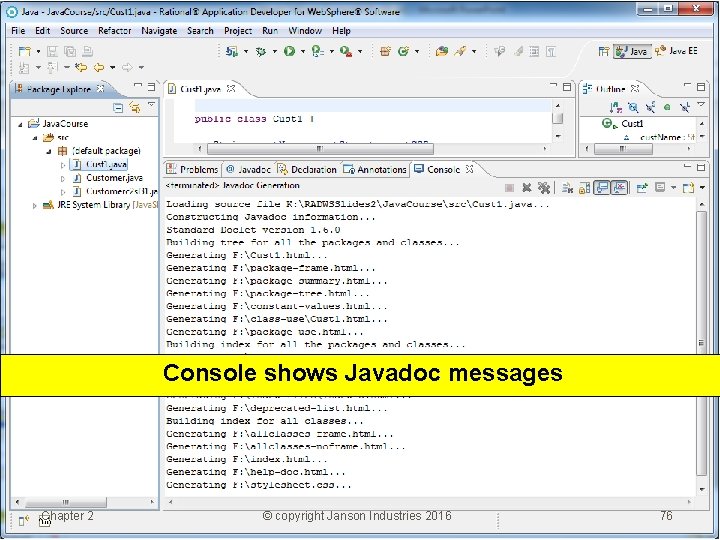
Task: Open the Refactor menu
Action: pyautogui.click(x=114, y=31)
